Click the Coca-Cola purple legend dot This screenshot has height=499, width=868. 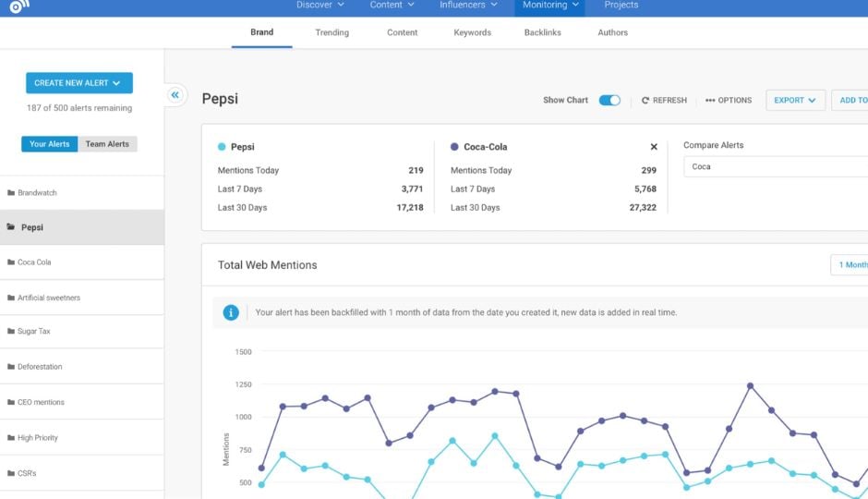[454, 147]
